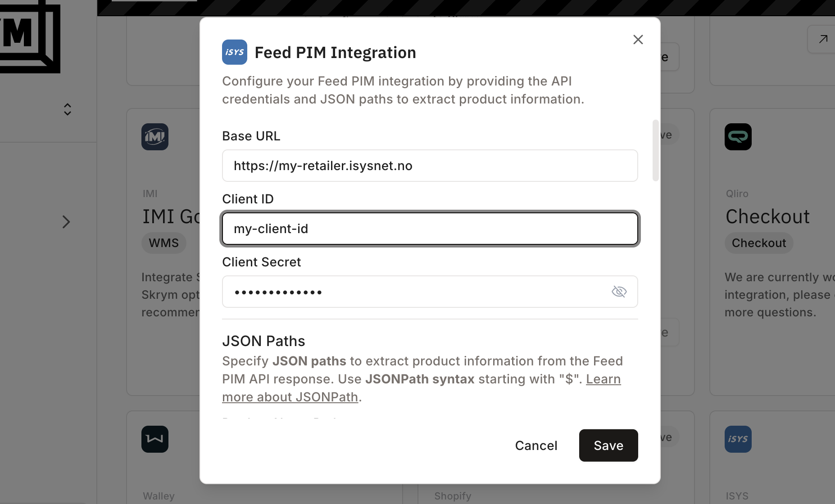Close the Feed PIM Integration dialog
Screen dimensions: 835x504
[x=638, y=40]
